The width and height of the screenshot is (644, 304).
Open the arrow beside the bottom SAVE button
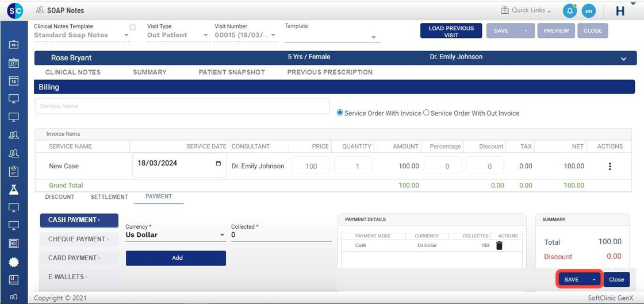pos(594,279)
